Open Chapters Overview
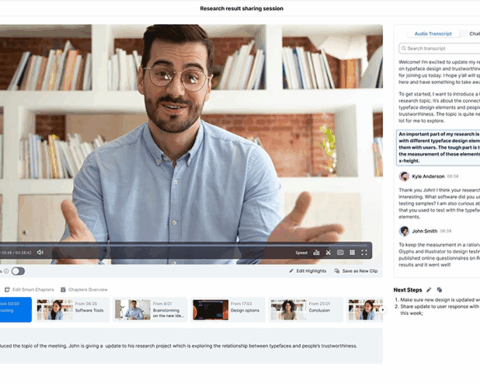480x384 pixels. [x=84, y=290]
